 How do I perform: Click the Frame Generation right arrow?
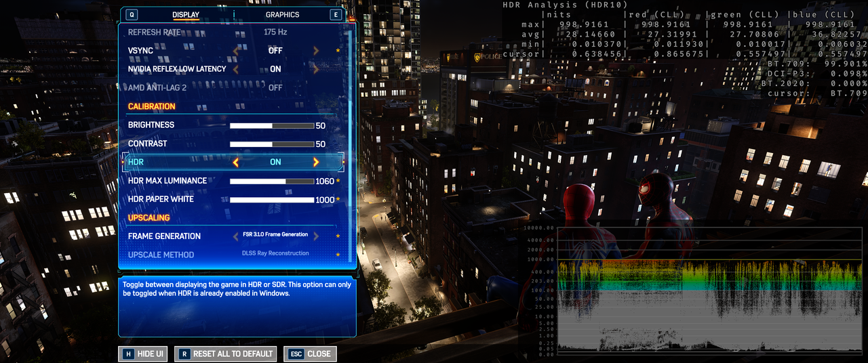(316, 236)
